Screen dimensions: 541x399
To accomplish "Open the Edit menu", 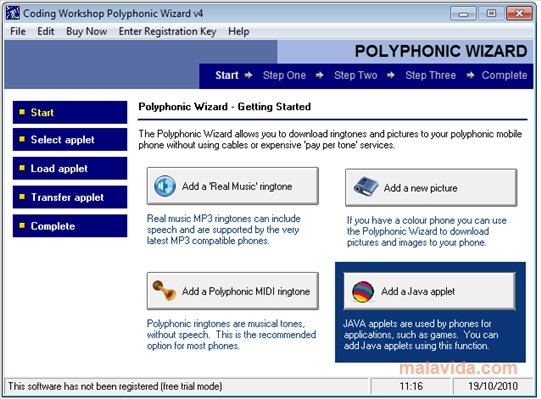I will [46, 31].
